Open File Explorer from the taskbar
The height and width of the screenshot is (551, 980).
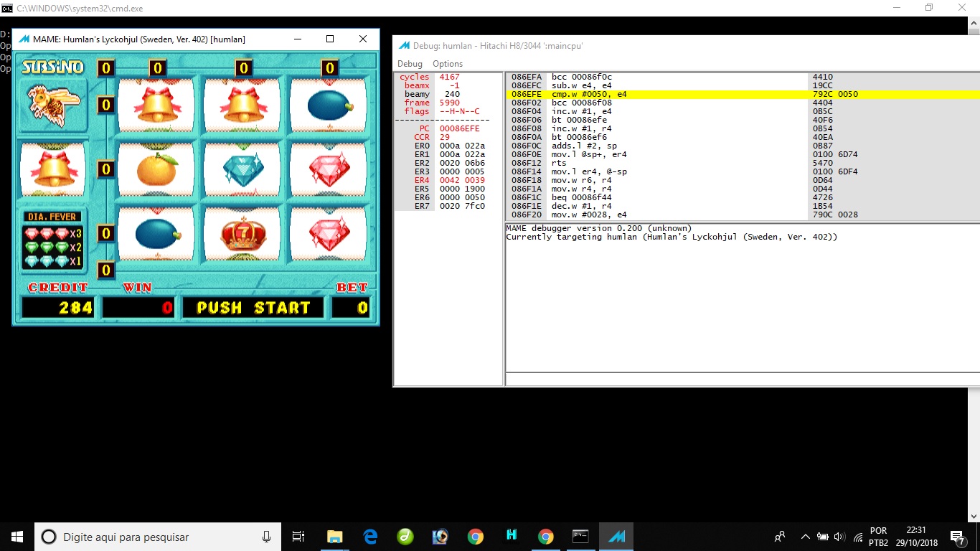[x=335, y=537]
